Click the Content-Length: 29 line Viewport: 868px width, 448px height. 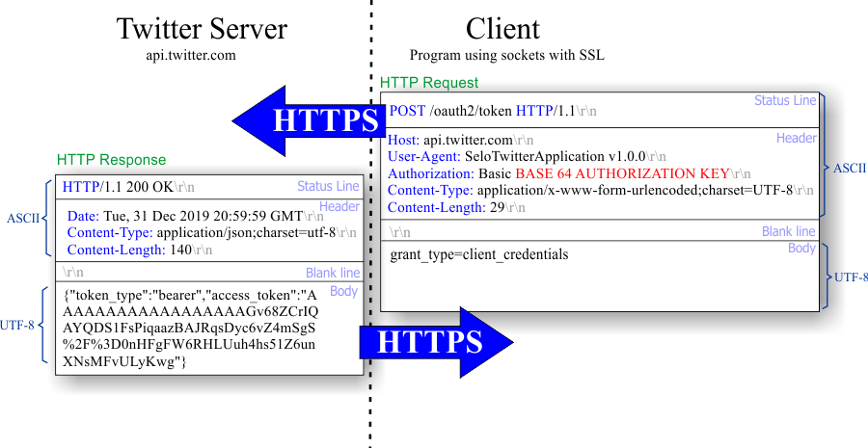[x=456, y=207]
